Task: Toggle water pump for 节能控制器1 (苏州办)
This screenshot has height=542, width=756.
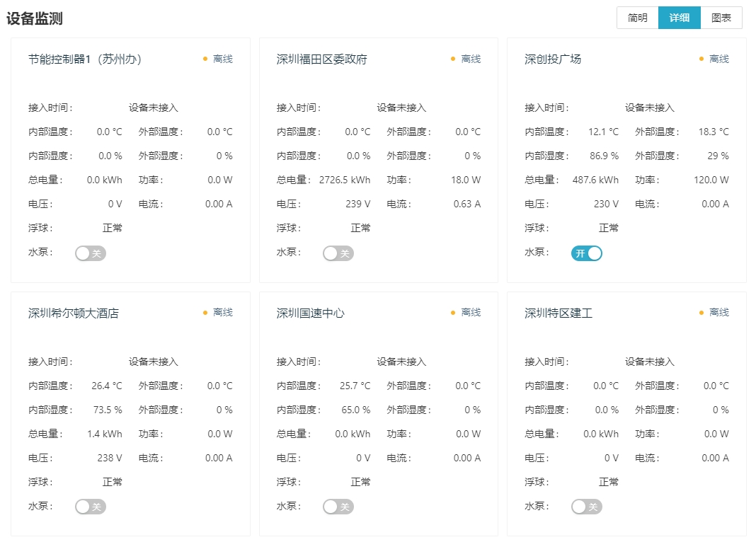Action: click(91, 253)
